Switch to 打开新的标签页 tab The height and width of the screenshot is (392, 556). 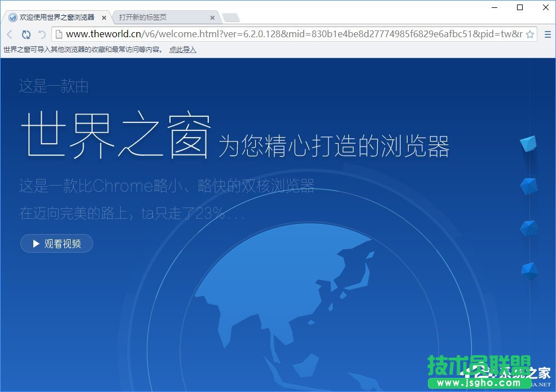coord(165,17)
